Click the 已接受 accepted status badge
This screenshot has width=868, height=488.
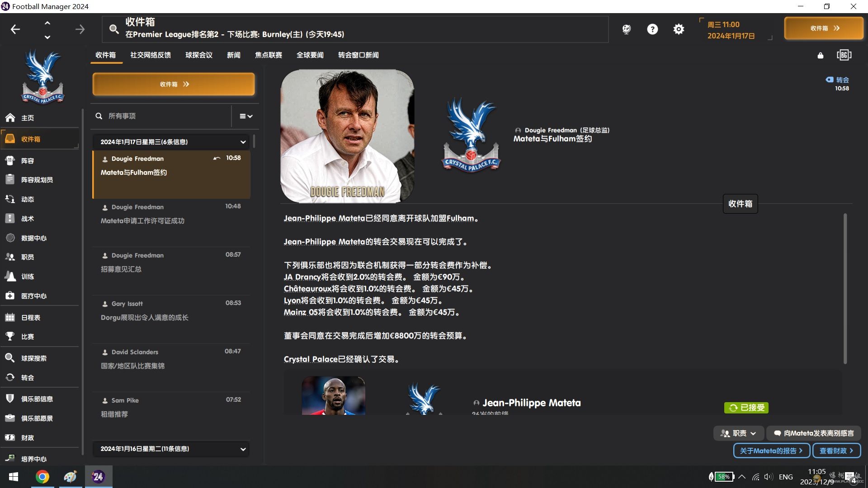pyautogui.click(x=746, y=408)
